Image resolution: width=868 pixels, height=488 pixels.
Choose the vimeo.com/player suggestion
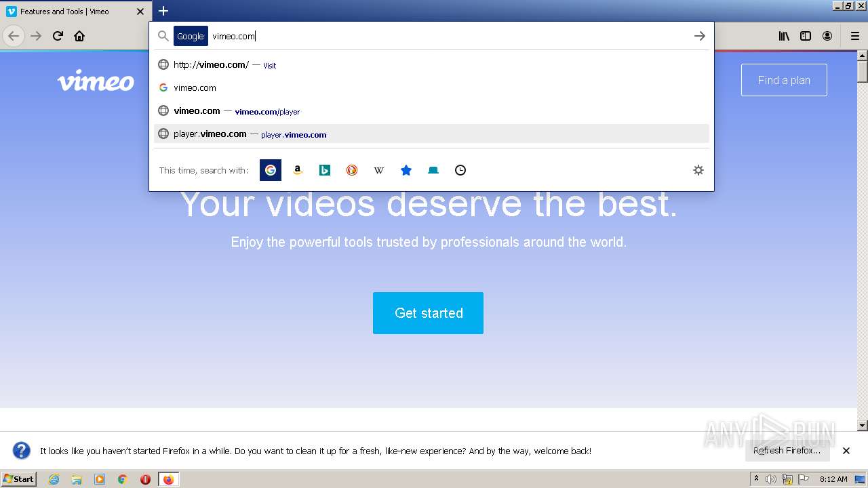click(431, 111)
